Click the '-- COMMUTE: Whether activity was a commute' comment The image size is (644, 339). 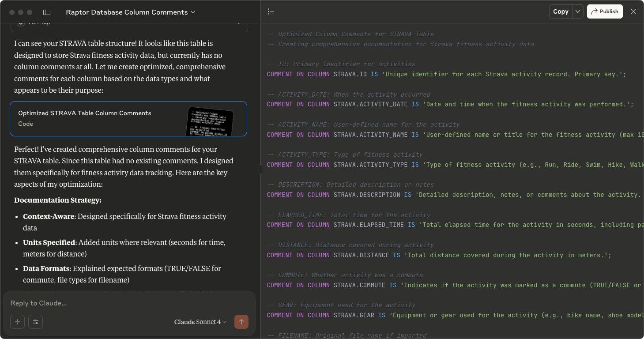[x=345, y=275]
